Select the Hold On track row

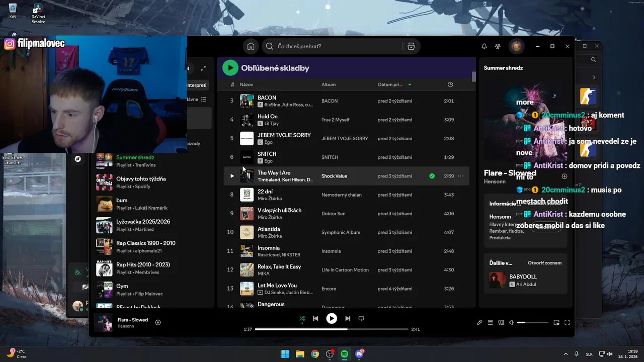pyautogui.click(x=347, y=120)
